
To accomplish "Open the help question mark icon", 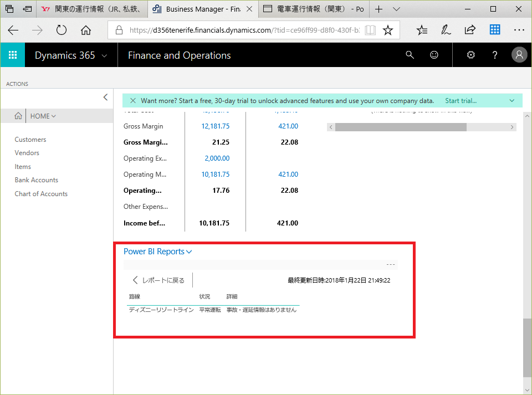I will click(x=495, y=55).
